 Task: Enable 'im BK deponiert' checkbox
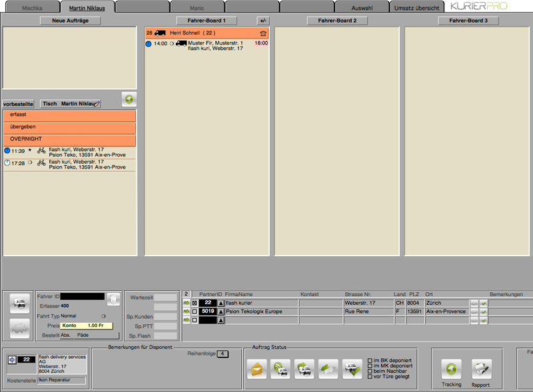pos(370,361)
